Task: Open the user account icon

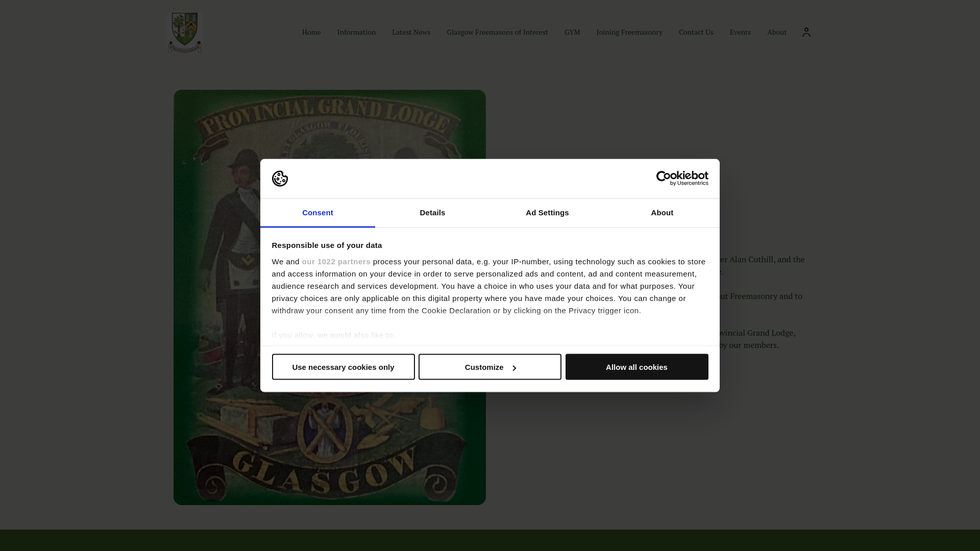Action: (806, 32)
